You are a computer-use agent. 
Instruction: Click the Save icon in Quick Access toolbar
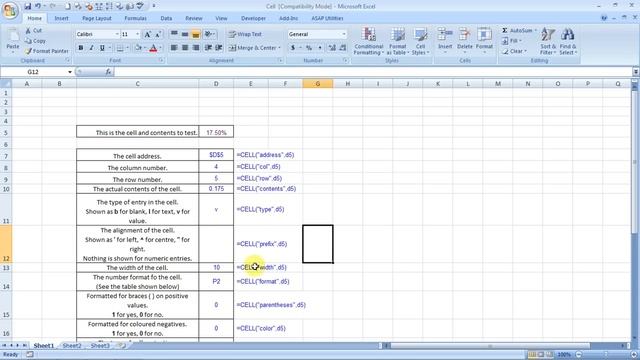[27, 6]
